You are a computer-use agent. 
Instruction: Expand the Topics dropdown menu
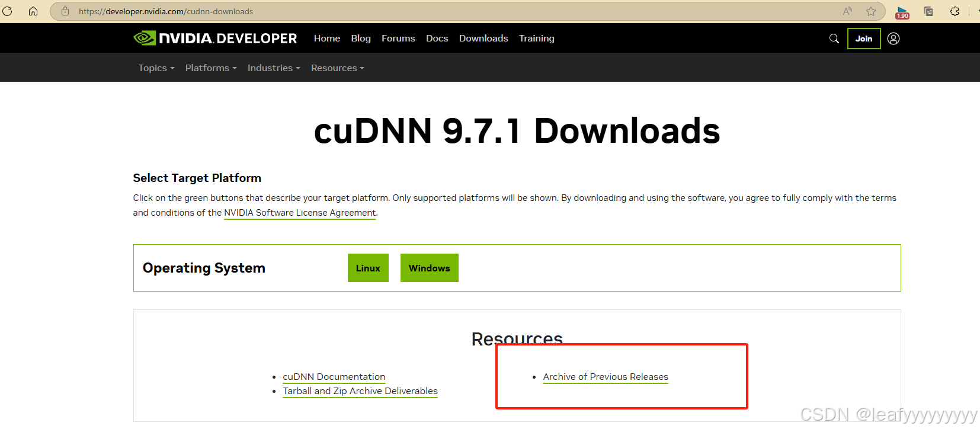pos(156,68)
